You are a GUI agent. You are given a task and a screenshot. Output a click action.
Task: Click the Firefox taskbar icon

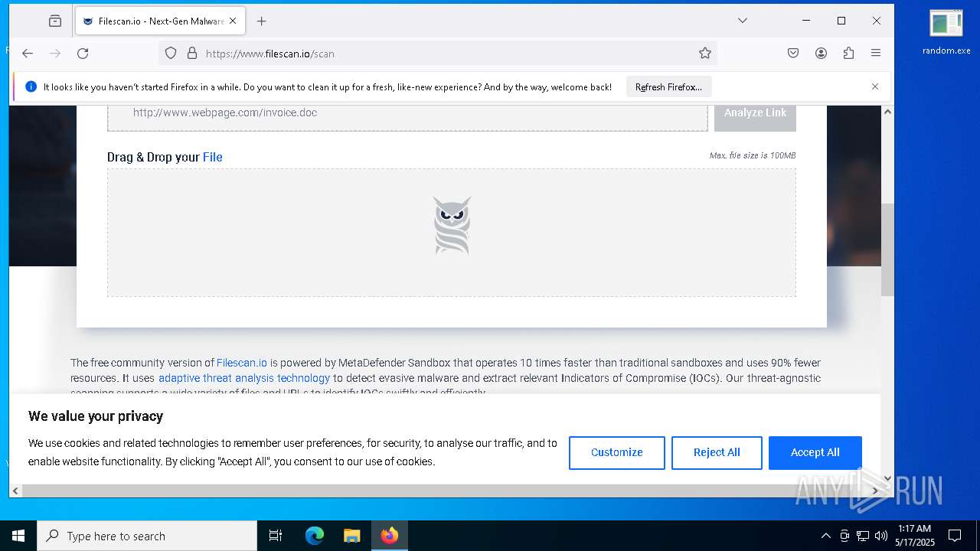click(x=390, y=536)
